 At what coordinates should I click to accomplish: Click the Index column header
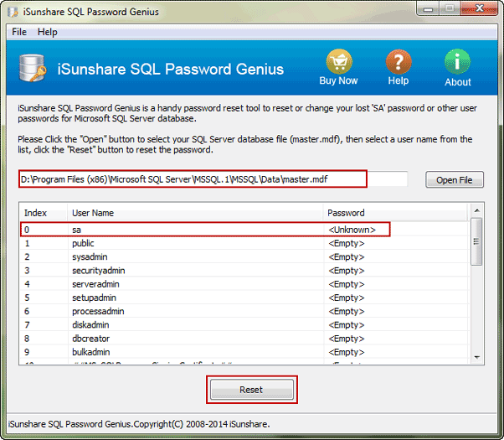coord(44,213)
